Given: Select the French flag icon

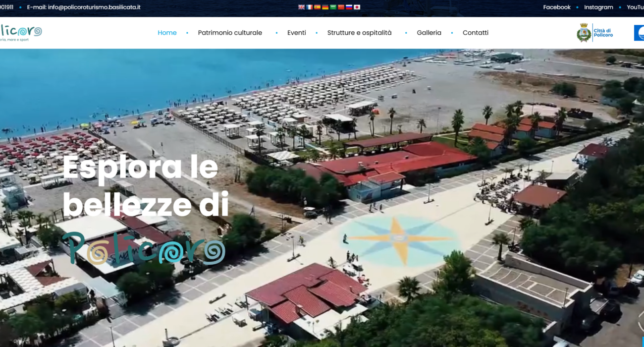Looking at the screenshot, I should [309, 7].
